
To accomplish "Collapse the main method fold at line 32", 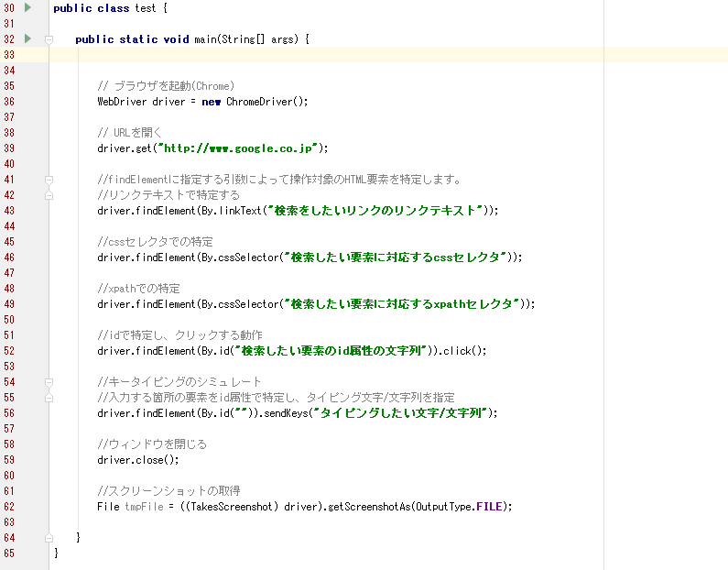I will [49, 39].
